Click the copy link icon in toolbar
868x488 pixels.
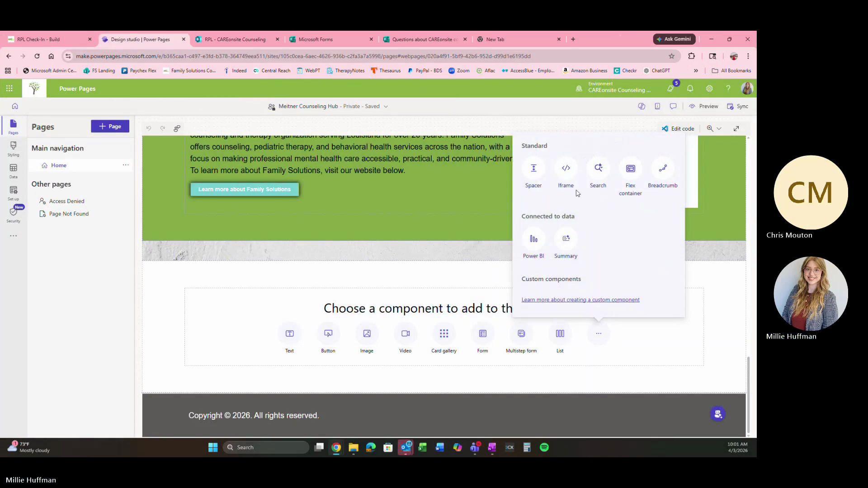coord(177,128)
